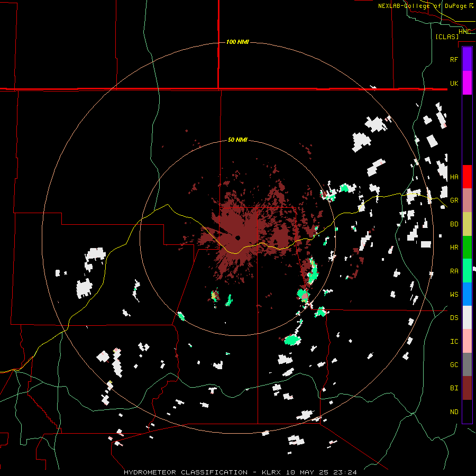Click the 100 NMI range ring label
The image size is (476, 476).
click(x=237, y=42)
